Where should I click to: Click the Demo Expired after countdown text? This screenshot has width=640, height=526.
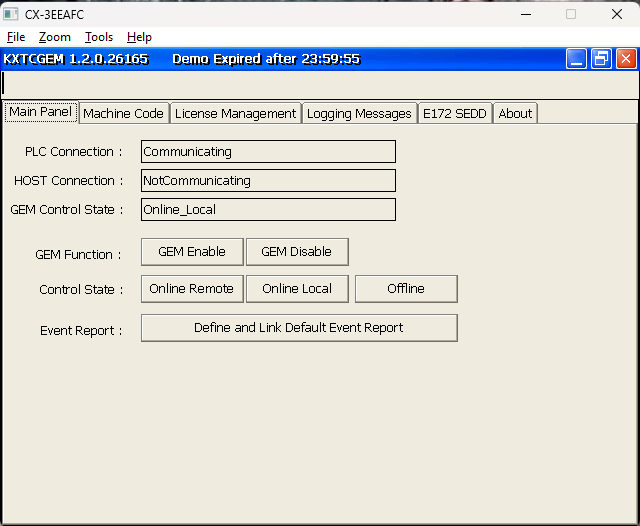(x=266, y=59)
